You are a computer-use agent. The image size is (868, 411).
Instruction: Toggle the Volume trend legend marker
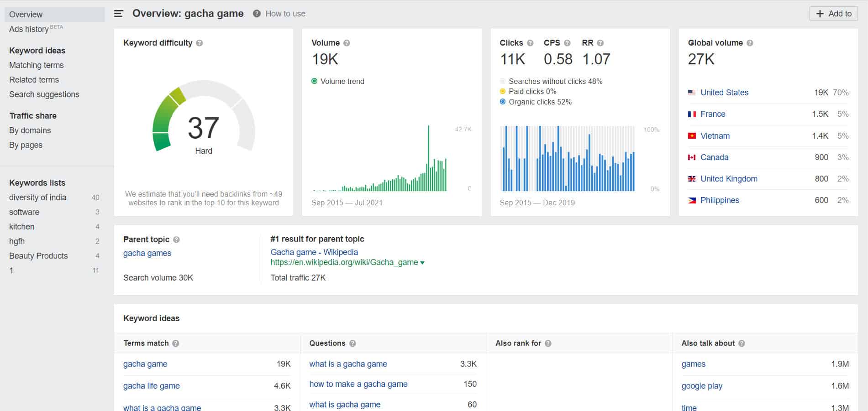pos(314,81)
